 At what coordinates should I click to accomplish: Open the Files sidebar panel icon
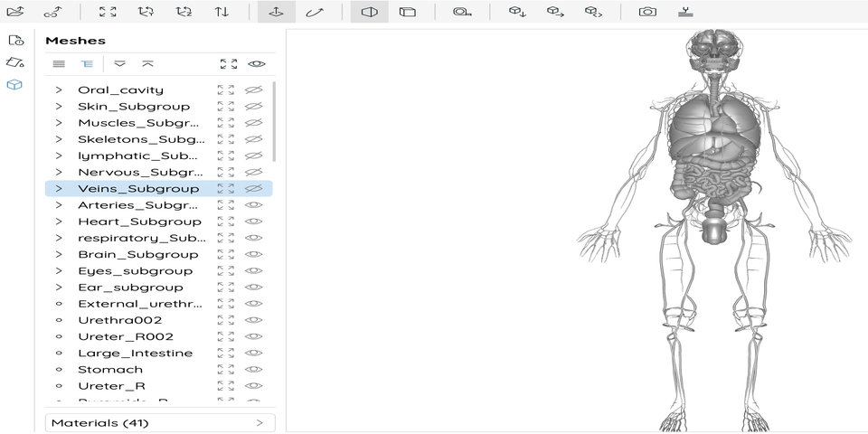tap(15, 40)
